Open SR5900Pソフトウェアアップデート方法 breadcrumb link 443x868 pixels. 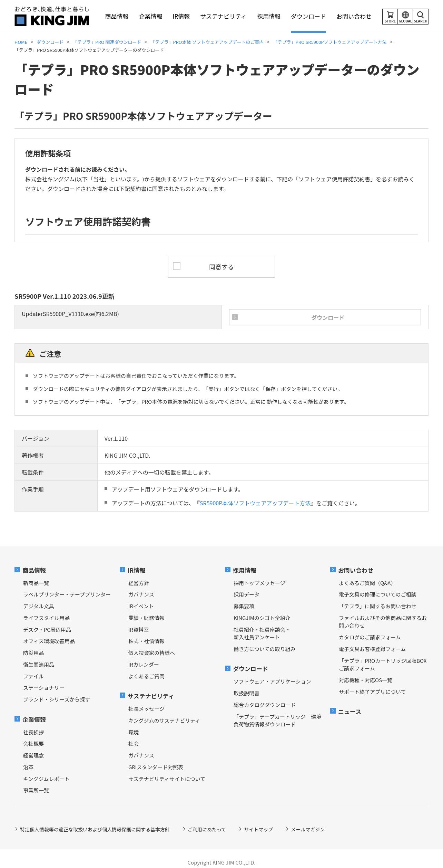tap(330, 42)
